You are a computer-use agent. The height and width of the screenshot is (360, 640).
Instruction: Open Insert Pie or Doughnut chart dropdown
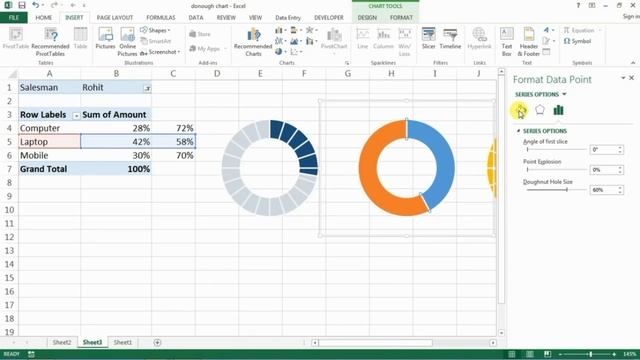tap(280, 51)
